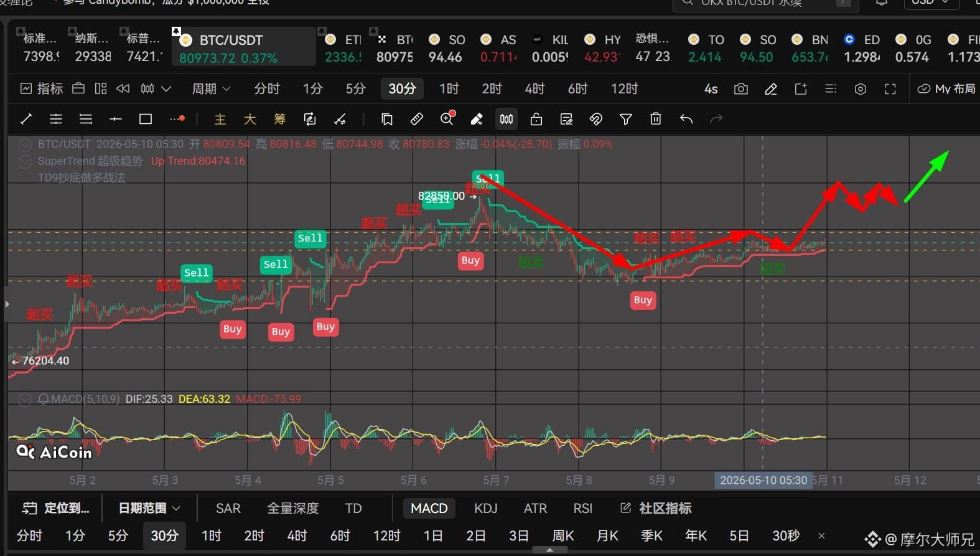
Task: Toggle visibility of MACD indicator
Action: 25,399
